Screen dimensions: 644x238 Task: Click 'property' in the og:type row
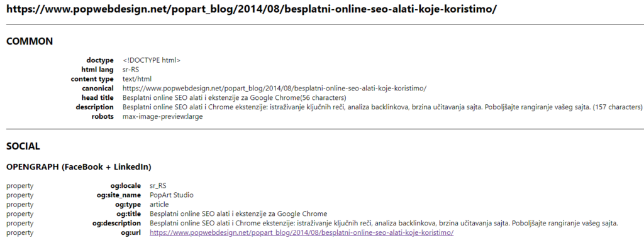point(19,204)
